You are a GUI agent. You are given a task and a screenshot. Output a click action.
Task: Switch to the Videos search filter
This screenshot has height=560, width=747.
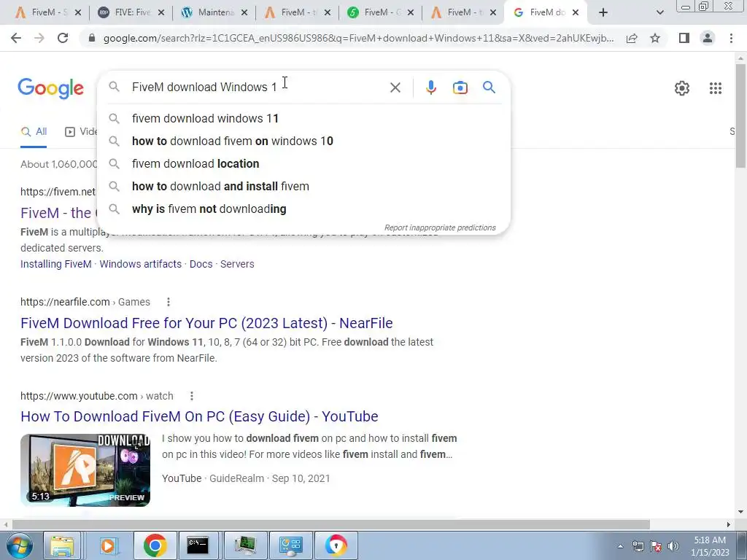(x=81, y=132)
